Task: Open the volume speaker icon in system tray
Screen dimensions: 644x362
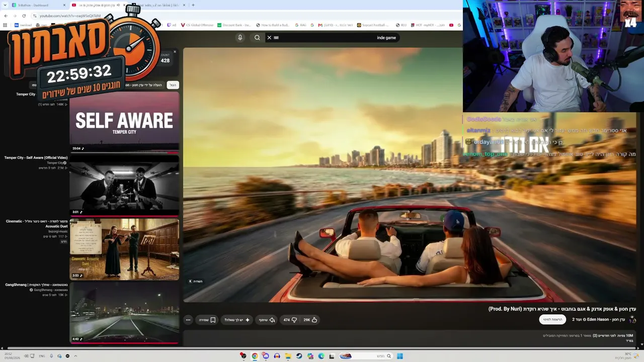Action: (26, 356)
